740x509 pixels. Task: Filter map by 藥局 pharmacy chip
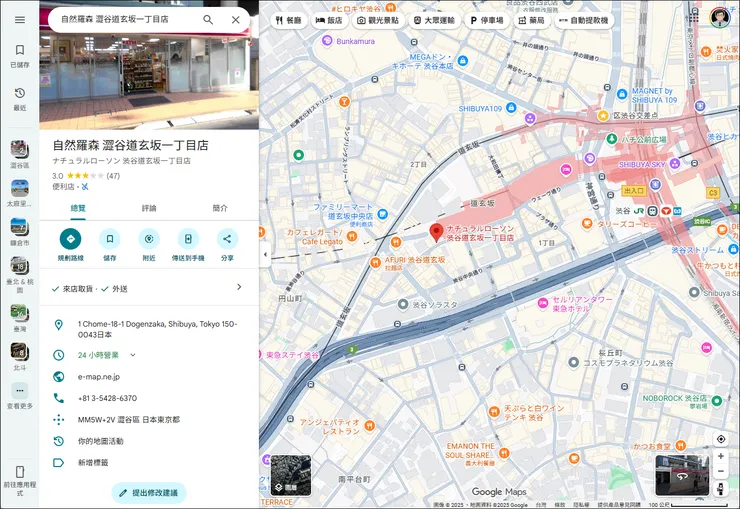pyautogui.click(x=532, y=20)
